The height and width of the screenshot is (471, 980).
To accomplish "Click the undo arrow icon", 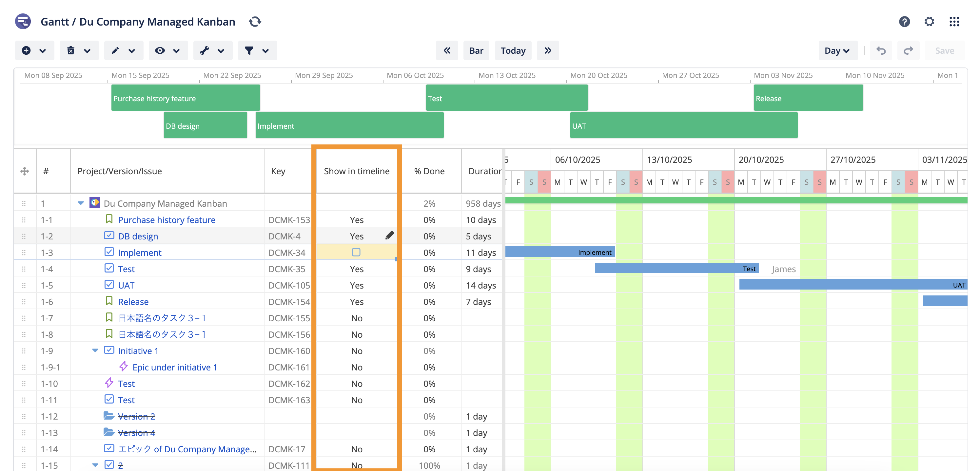I will tap(881, 50).
